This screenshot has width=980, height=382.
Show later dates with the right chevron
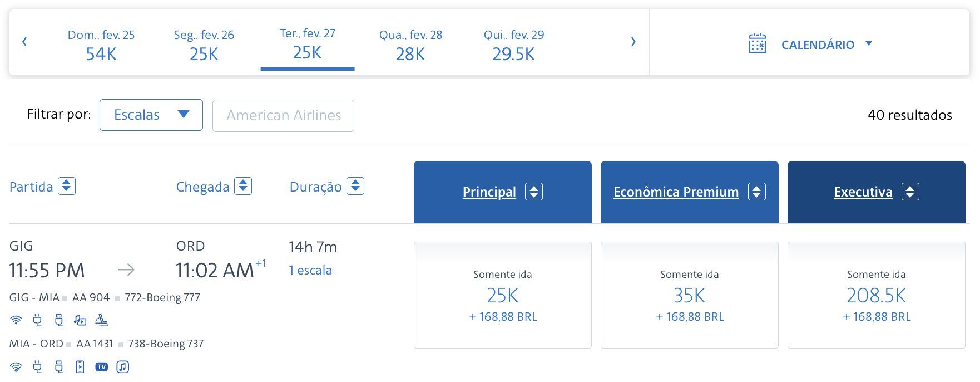(x=633, y=42)
